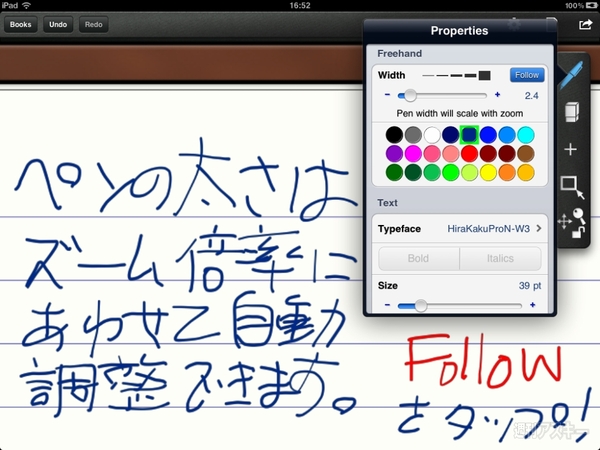Increase text size with plus

[532, 305]
